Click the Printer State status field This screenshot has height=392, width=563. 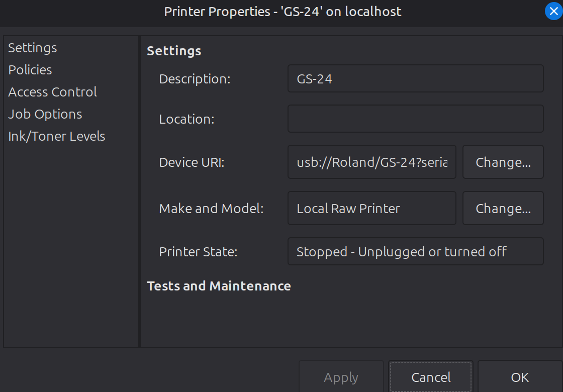[415, 251]
